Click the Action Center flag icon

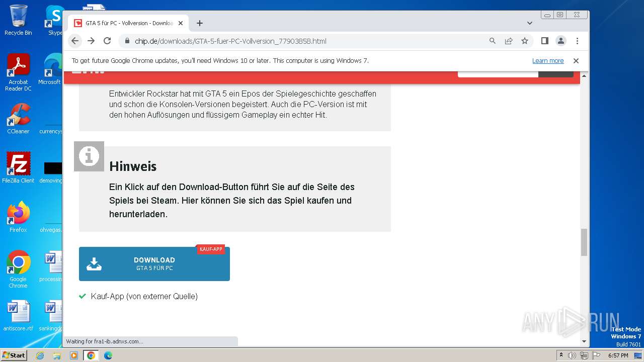click(x=596, y=355)
